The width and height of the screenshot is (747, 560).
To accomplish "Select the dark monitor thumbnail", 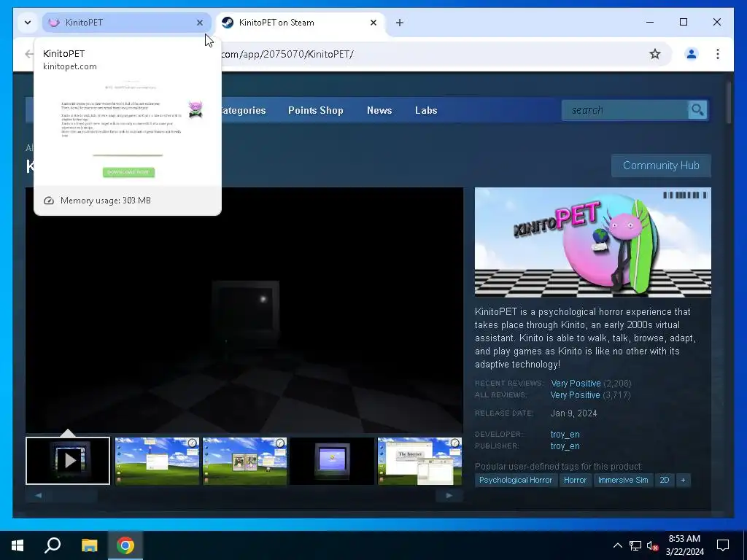I will (x=332, y=461).
